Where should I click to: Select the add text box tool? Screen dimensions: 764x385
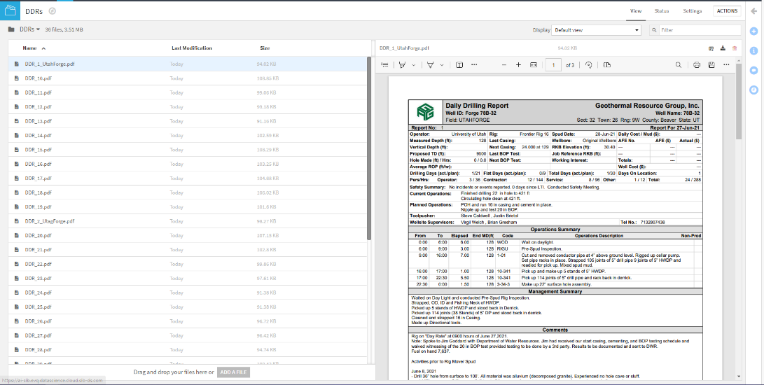459,65
